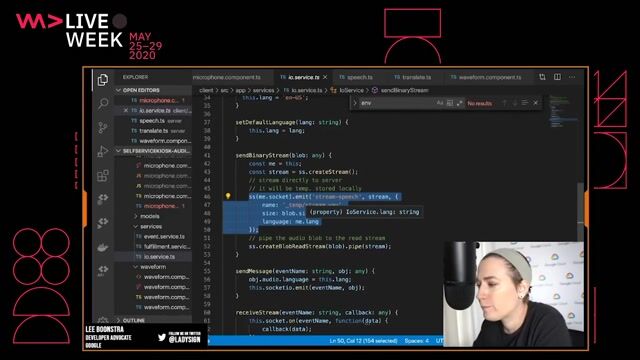Image resolution: width=640 pixels, height=360 pixels.
Task: Expand the OUTLINE section
Action: click(x=153, y=320)
